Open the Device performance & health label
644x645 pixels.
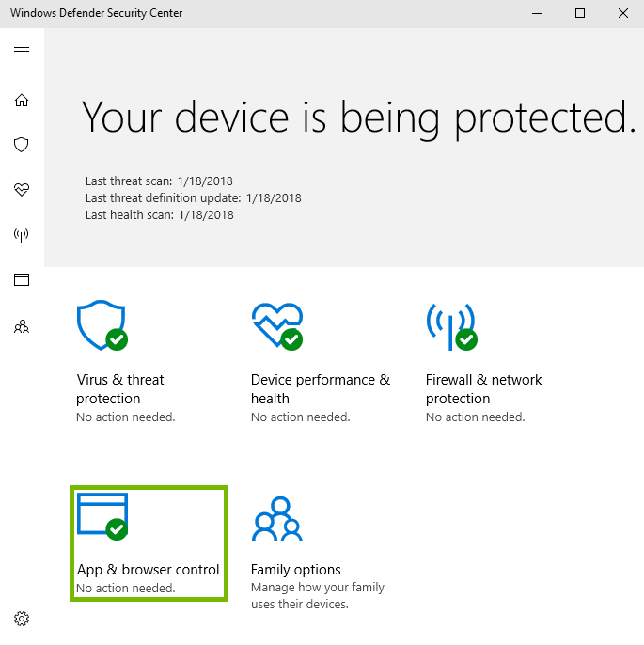click(321, 388)
